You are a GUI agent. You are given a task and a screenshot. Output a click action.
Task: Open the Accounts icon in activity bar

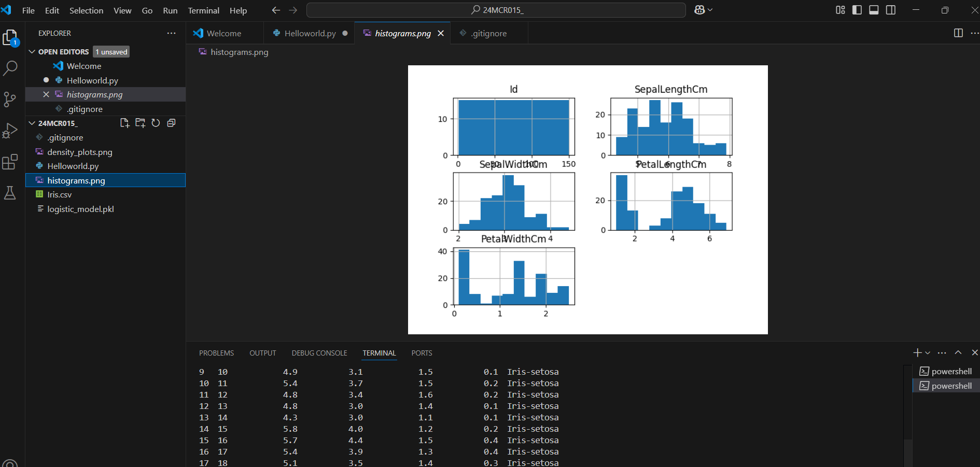click(x=10, y=463)
